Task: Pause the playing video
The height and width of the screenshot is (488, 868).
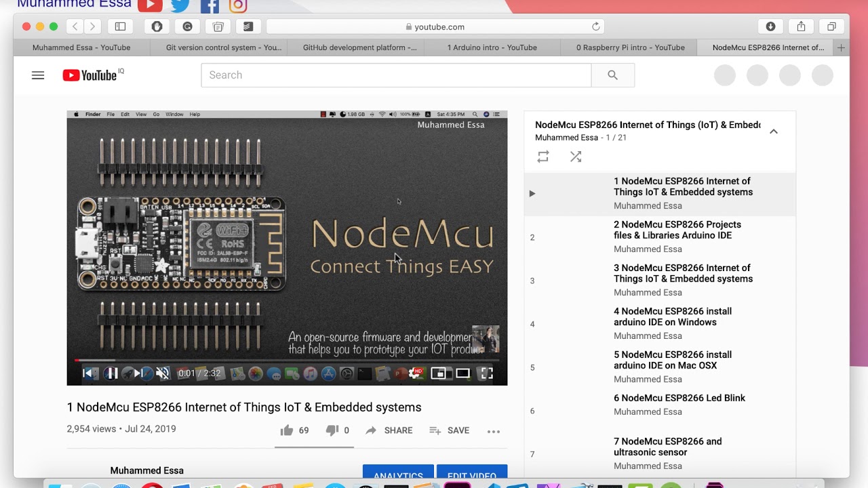Action: 111,373
